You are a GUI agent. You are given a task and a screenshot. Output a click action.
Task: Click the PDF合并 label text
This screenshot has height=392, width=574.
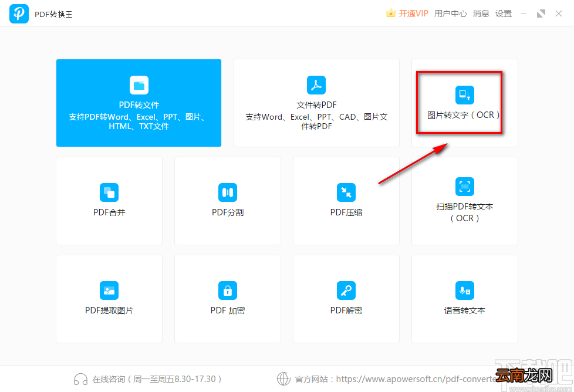pos(109,212)
